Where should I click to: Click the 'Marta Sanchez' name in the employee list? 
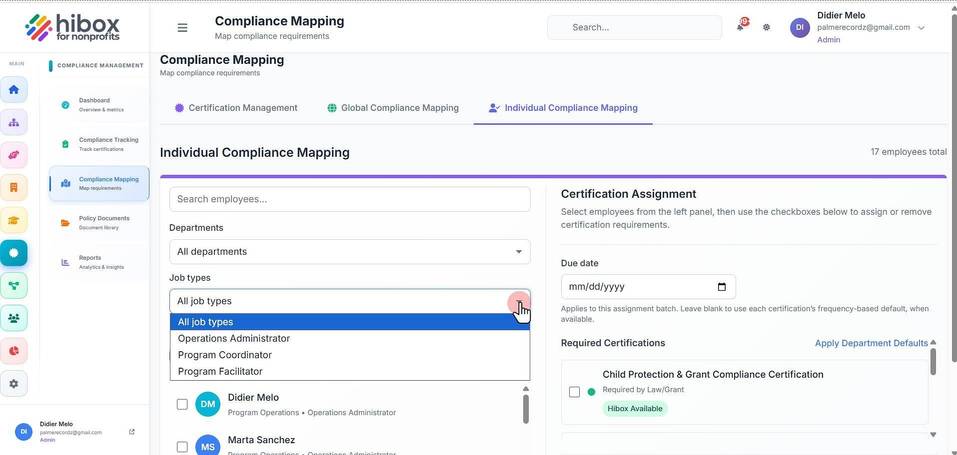click(261, 440)
